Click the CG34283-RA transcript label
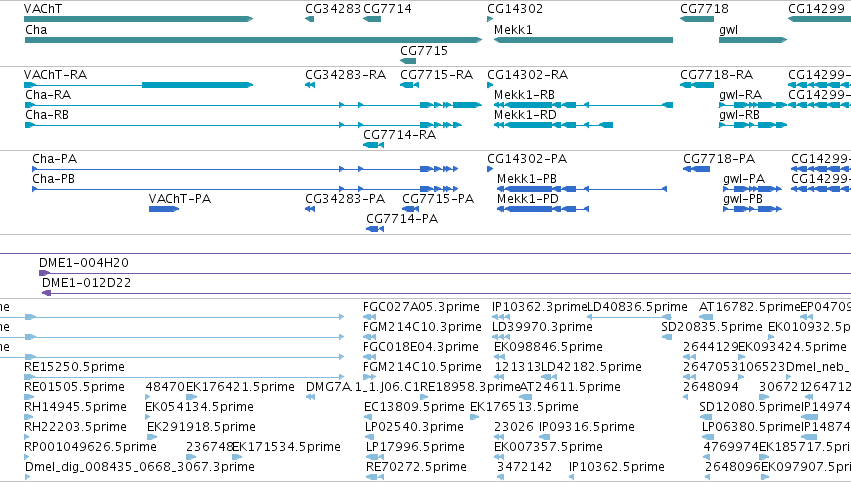 [346, 74]
